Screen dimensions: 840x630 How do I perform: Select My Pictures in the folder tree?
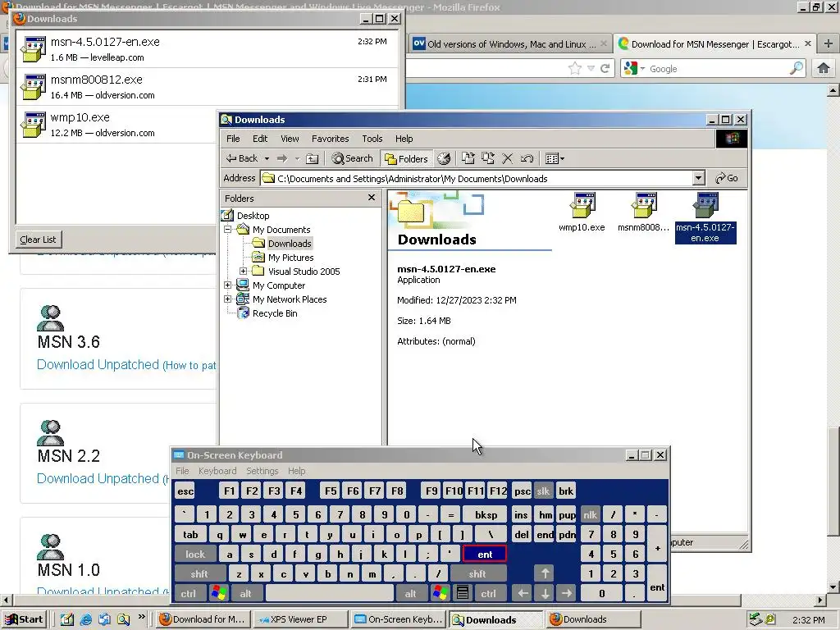(x=290, y=258)
